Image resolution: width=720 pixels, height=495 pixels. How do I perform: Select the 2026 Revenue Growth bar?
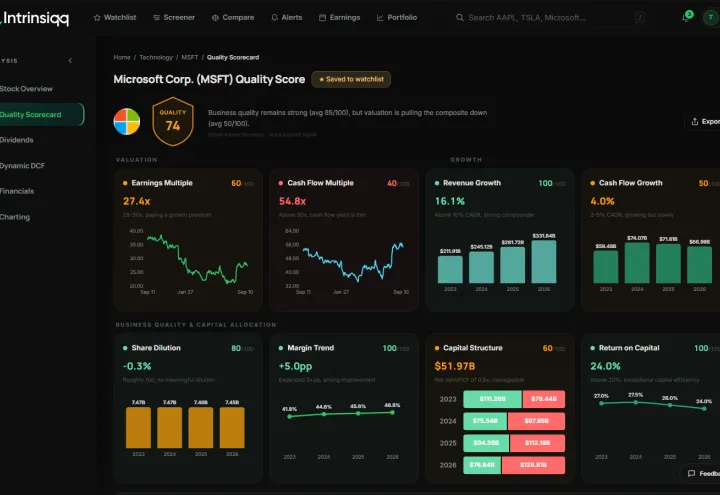coord(544,261)
